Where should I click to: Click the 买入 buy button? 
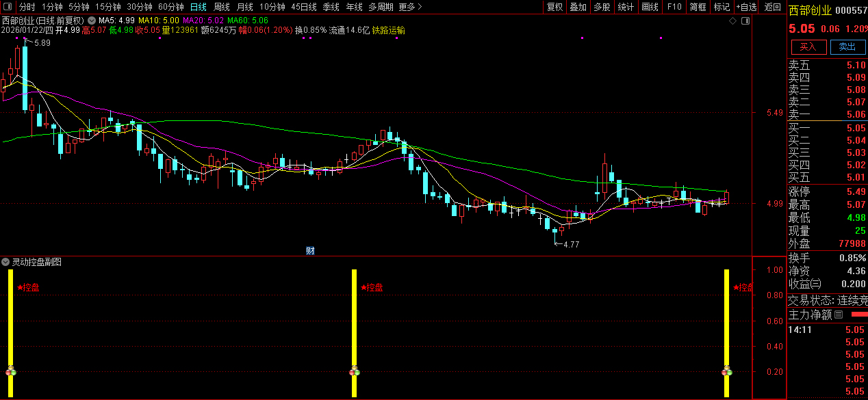808,46
